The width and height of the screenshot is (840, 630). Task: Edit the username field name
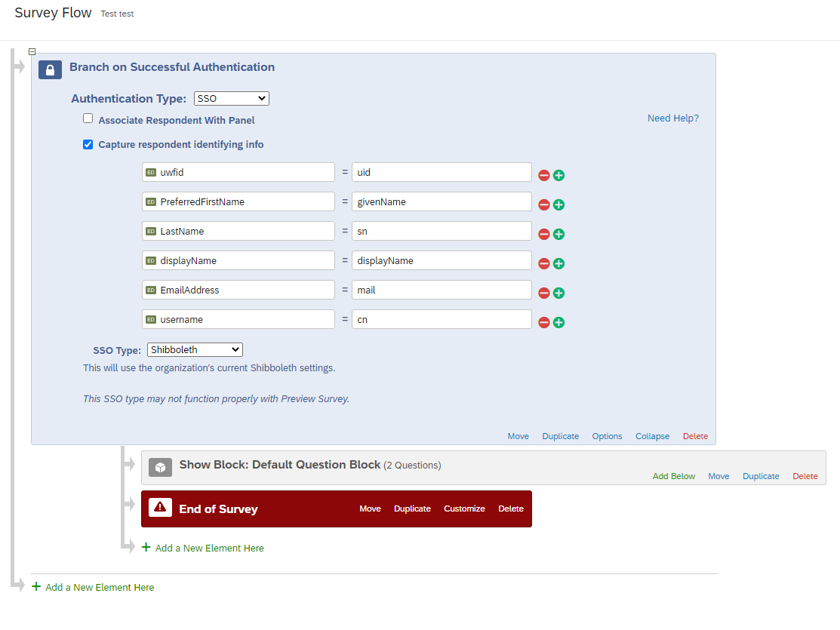tap(238, 320)
